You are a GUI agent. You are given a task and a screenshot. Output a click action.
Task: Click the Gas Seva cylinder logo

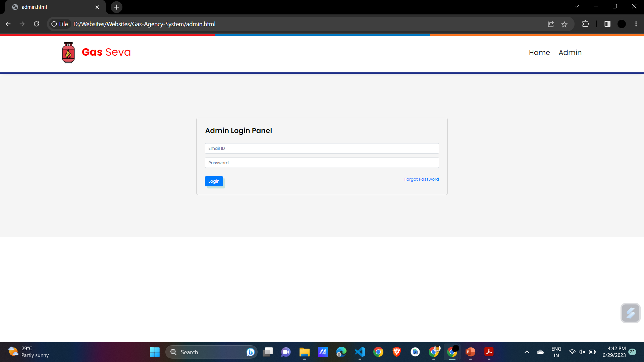coord(68,53)
